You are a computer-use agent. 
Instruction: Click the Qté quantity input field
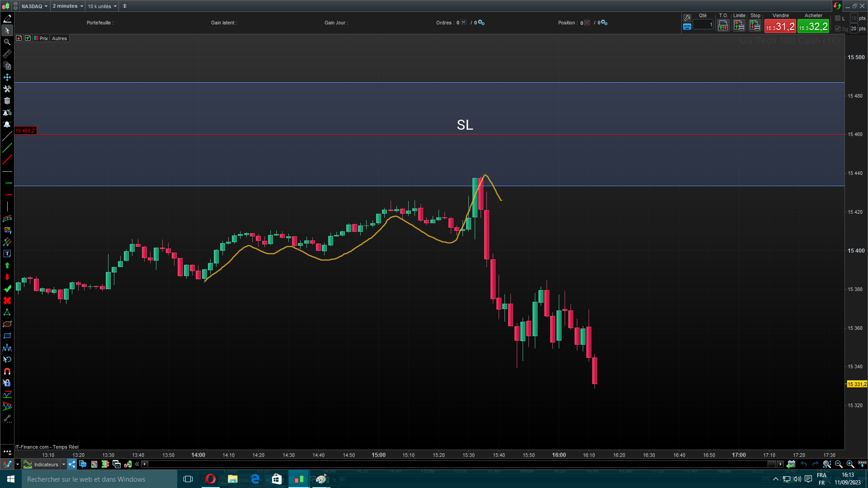(703, 25)
